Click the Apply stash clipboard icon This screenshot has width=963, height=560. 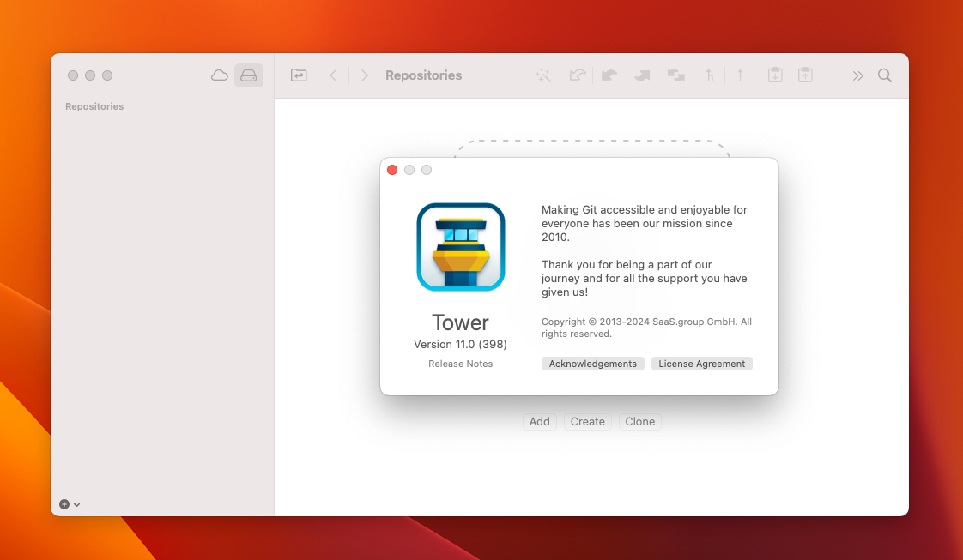pos(805,75)
